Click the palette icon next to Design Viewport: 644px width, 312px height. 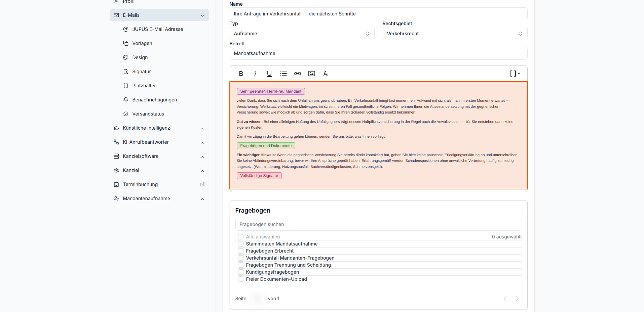126,57
